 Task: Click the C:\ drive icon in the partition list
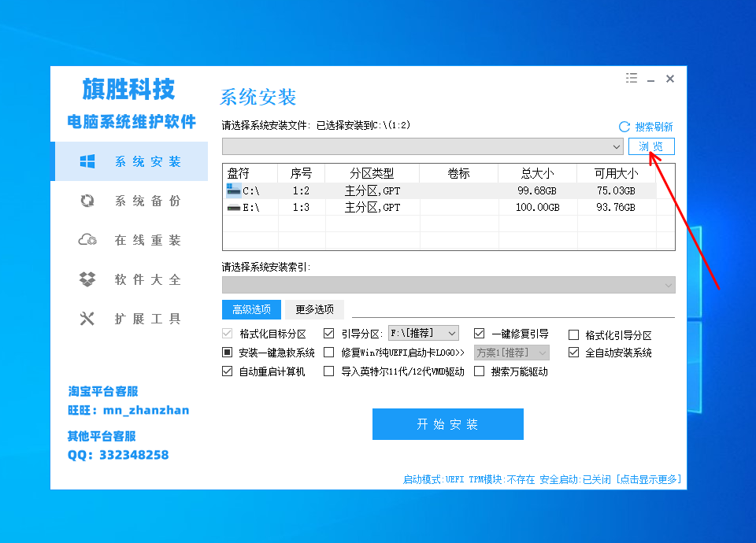pyautogui.click(x=234, y=190)
